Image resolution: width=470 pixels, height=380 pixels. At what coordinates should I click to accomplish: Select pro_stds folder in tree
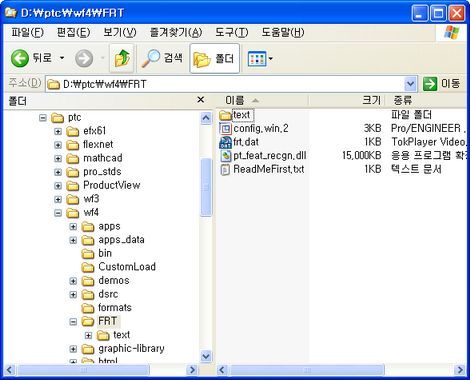click(102, 172)
